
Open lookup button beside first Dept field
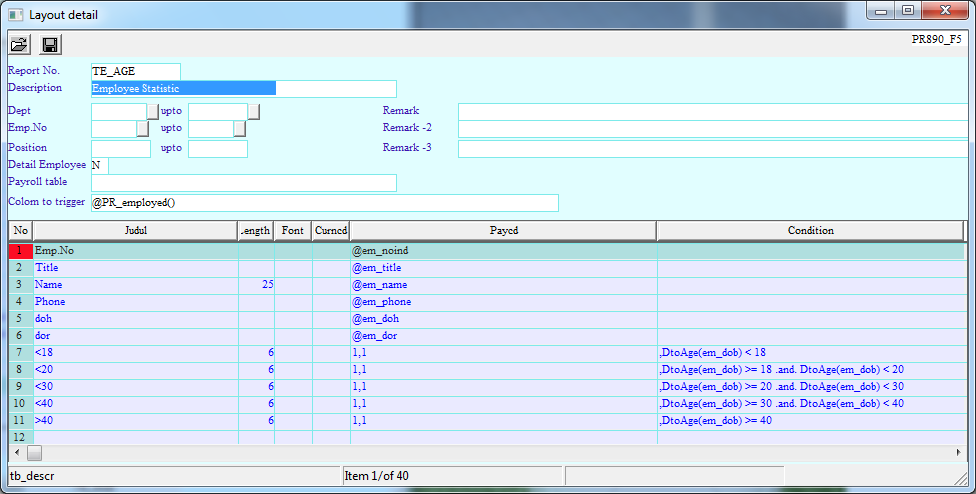(153, 111)
